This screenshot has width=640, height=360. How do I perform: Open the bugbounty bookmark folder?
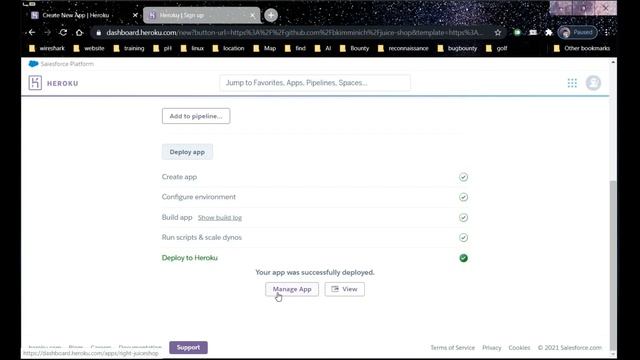click(457, 48)
